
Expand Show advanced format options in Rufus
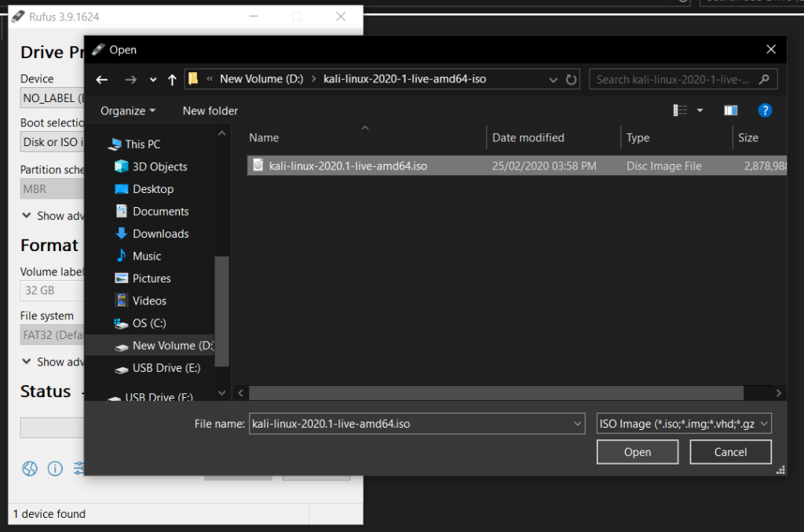tap(53, 362)
